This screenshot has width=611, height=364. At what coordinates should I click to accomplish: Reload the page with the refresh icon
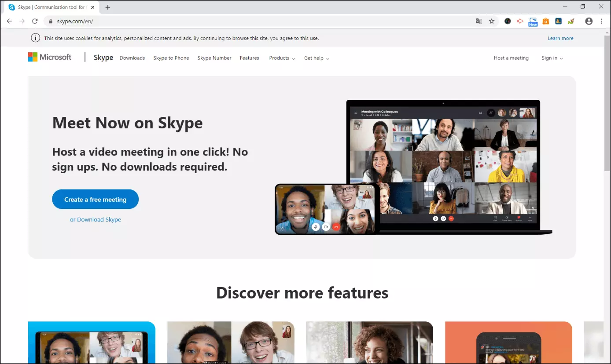click(35, 21)
